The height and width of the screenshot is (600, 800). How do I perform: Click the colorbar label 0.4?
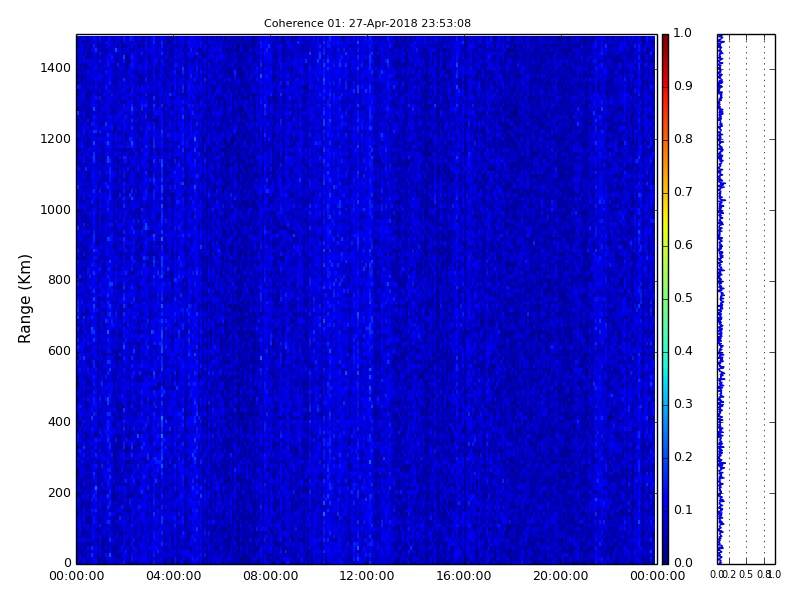coord(683,351)
